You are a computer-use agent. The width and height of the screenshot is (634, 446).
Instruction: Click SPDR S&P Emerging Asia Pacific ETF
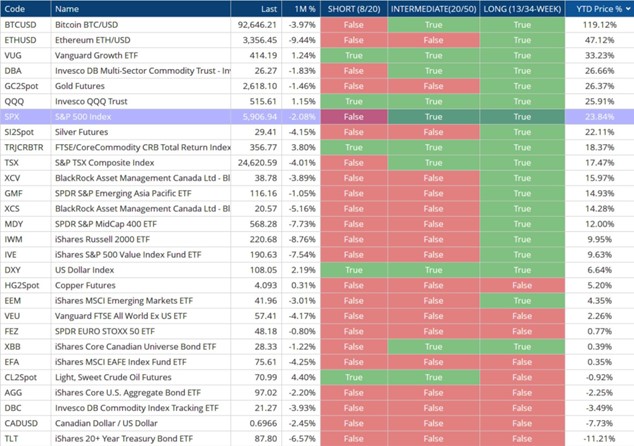pos(141,194)
